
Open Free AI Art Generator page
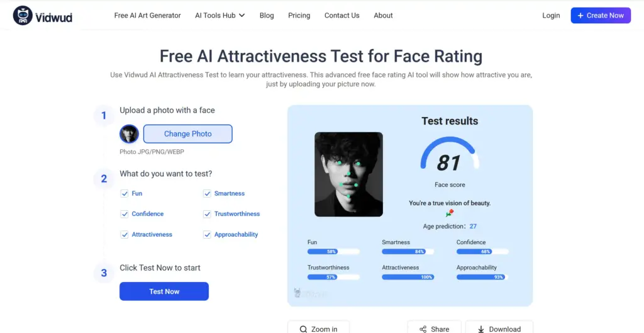[147, 15]
